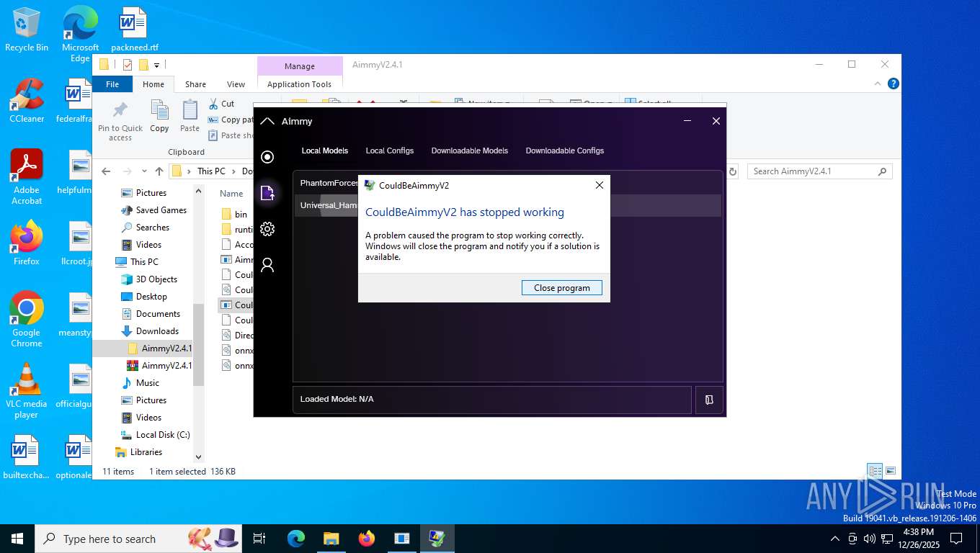Open Firefox from the taskbar
Image resolution: width=980 pixels, height=553 pixels.
click(x=367, y=539)
